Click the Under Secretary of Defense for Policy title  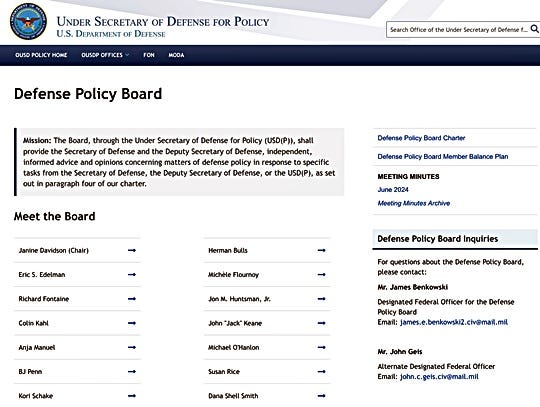point(163,22)
